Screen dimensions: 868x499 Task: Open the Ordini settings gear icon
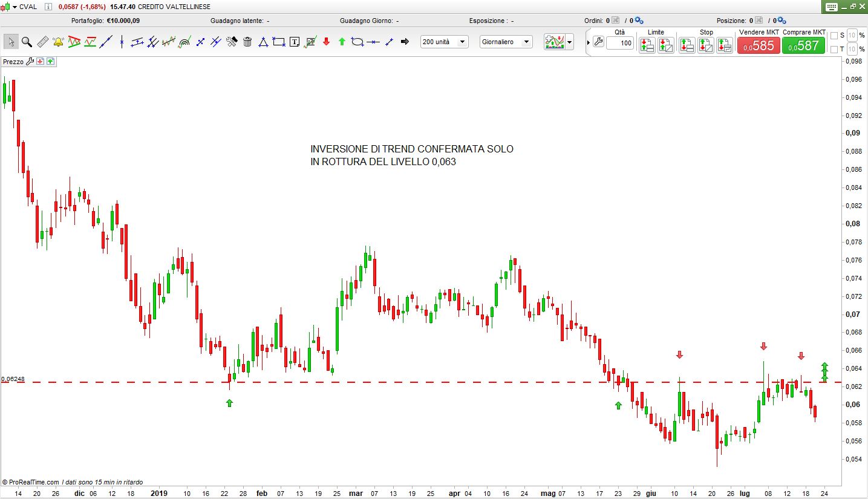(x=639, y=21)
